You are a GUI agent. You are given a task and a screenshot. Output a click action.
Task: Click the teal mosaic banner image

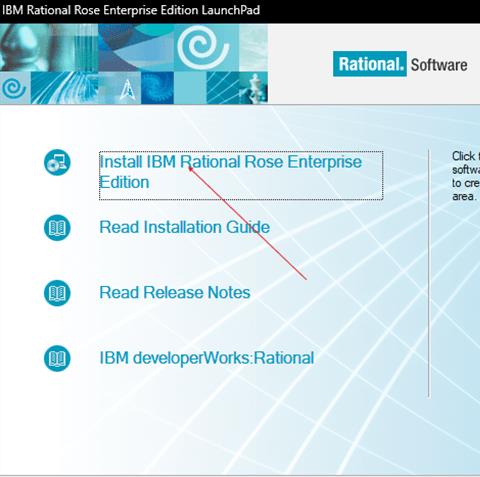coord(134,64)
